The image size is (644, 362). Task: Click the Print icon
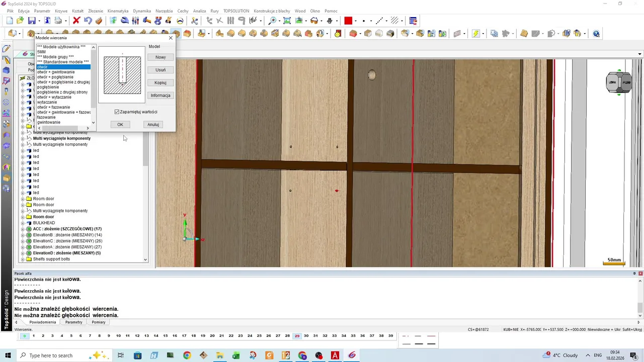point(58,21)
